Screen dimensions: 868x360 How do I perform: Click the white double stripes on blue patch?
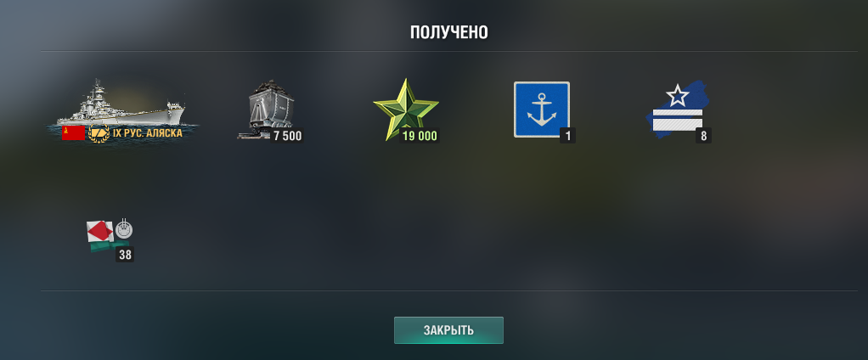click(x=678, y=120)
